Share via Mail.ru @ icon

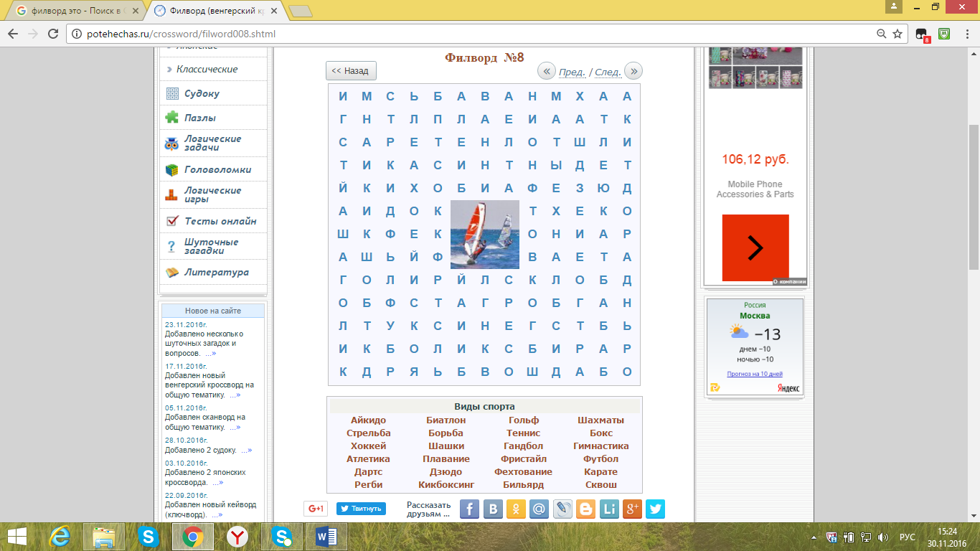pos(540,509)
